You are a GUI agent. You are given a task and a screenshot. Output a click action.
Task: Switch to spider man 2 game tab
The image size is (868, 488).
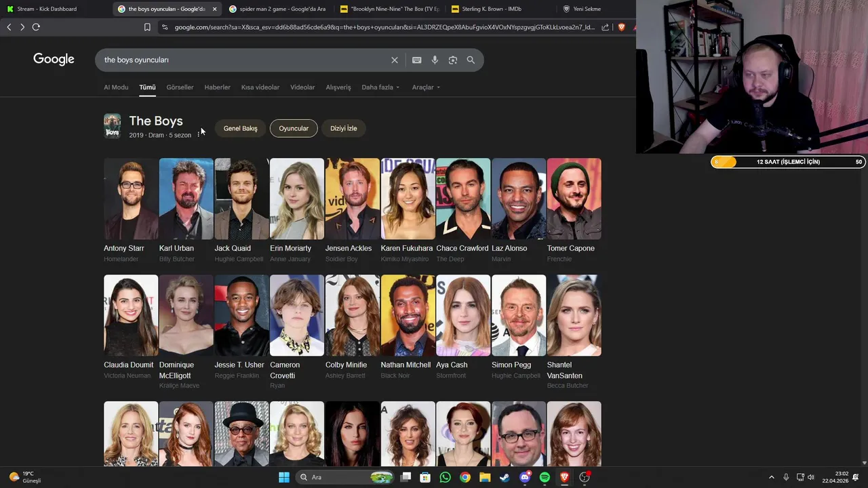click(278, 9)
